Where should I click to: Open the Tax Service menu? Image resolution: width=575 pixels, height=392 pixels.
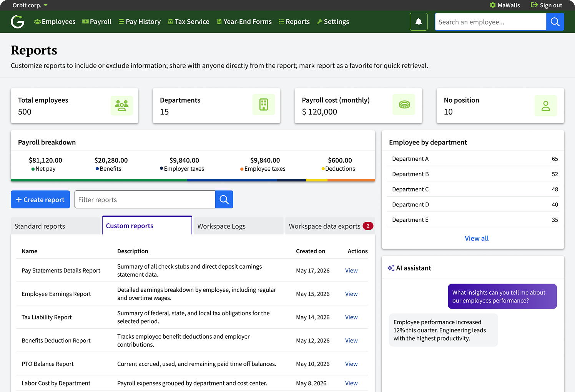tap(188, 22)
